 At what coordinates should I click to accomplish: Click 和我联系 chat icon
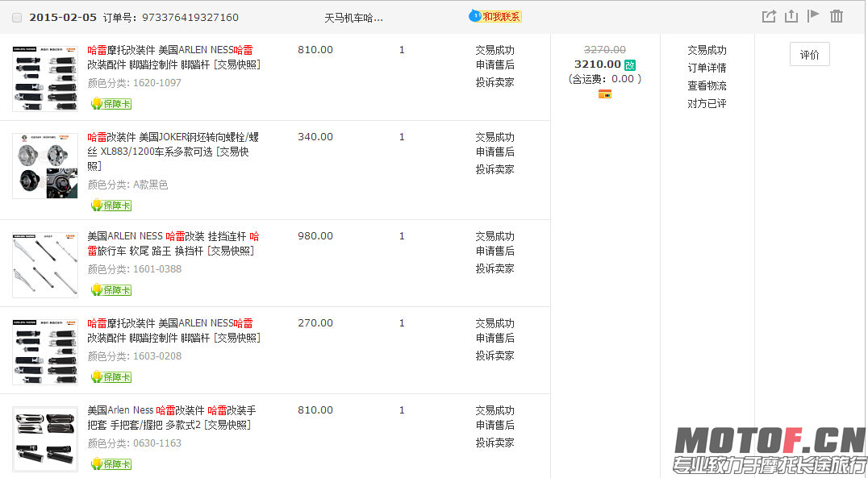point(495,16)
